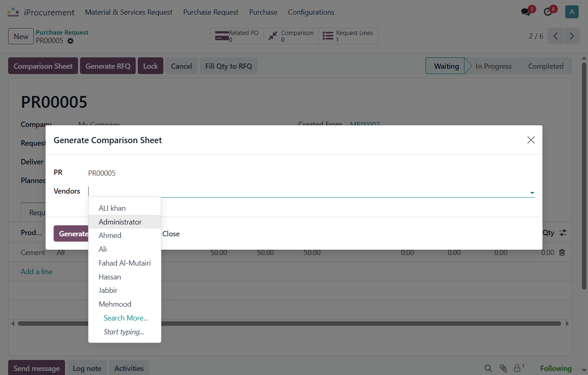
Task: Open the Related PO stat button
Action: point(237,36)
